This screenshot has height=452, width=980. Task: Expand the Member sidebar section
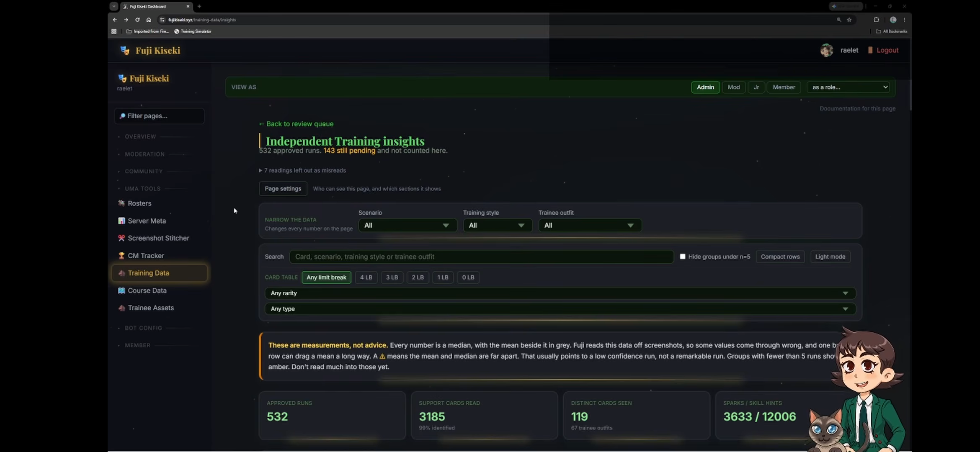pyautogui.click(x=137, y=345)
